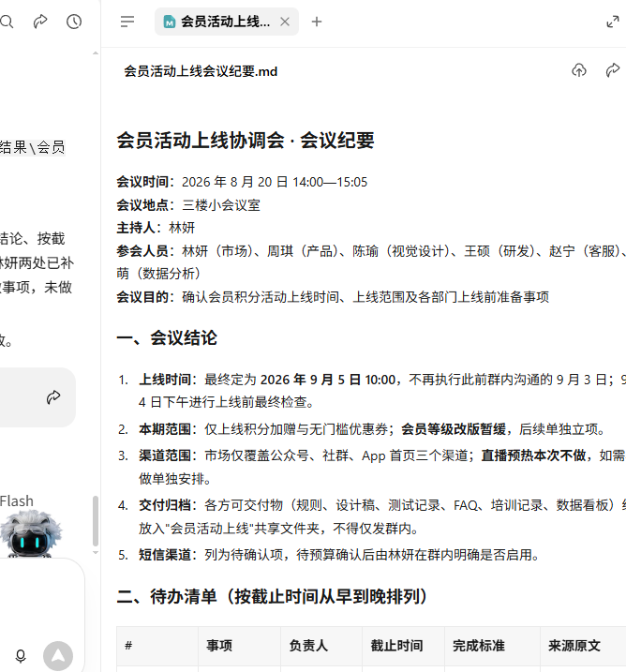This screenshot has width=626, height=672.
Task: Click bold text 直播预热本次不做
Action: click(x=533, y=455)
